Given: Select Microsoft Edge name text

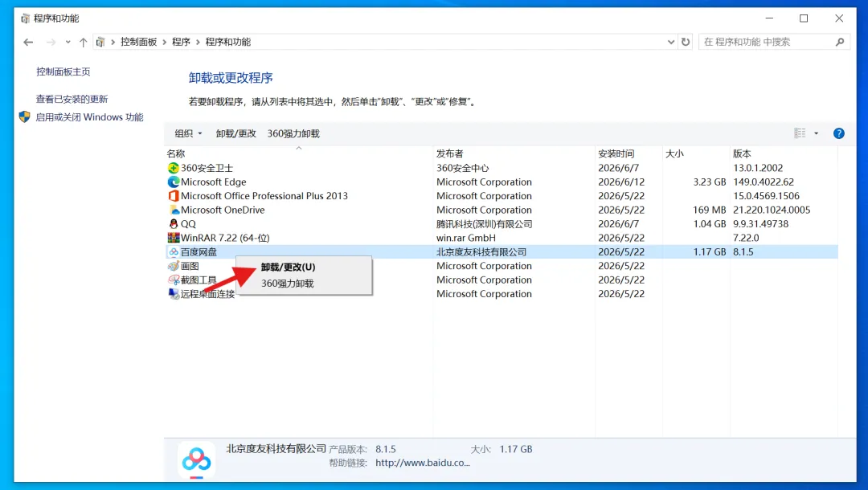Looking at the screenshot, I should 213,182.
